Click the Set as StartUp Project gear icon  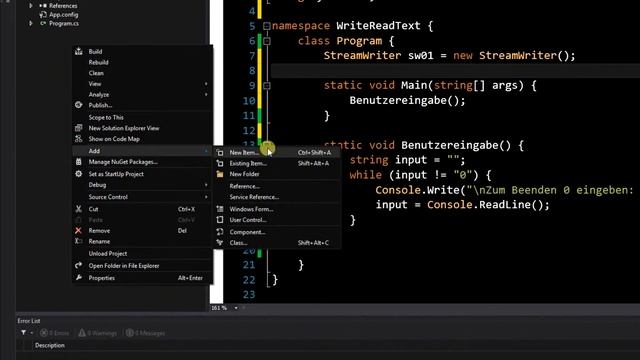pos(78,174)
